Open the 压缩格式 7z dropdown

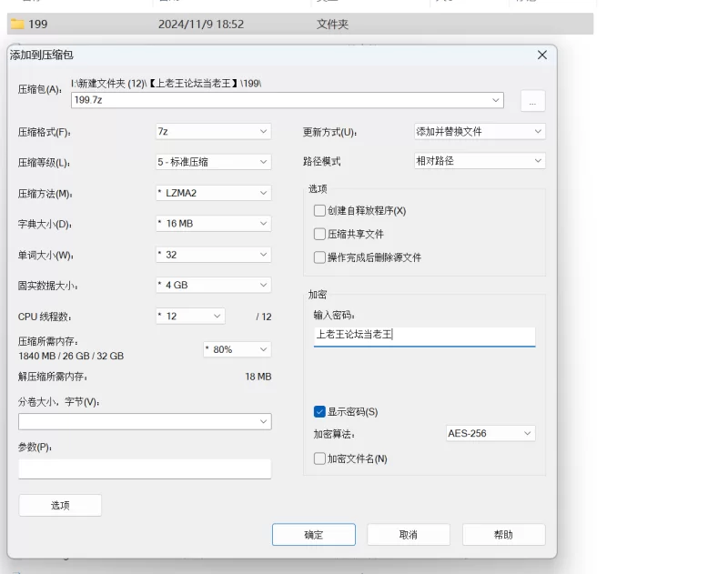coord(213,132)
